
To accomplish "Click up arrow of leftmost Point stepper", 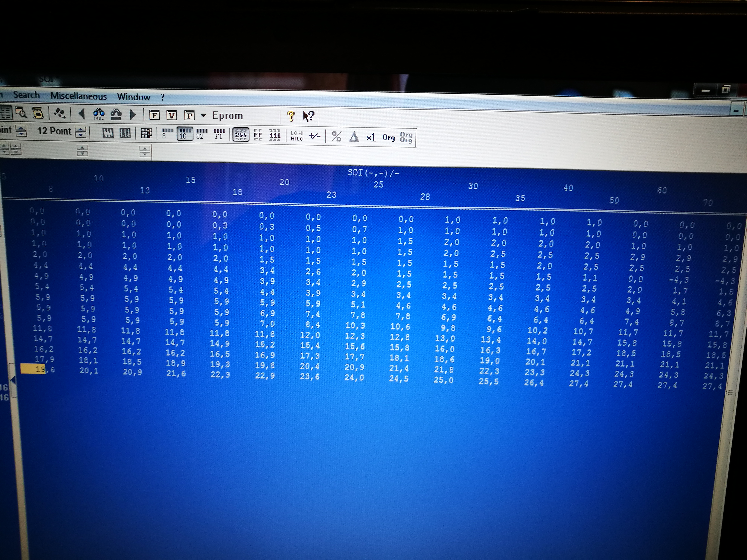I will (x=21, y=128).
